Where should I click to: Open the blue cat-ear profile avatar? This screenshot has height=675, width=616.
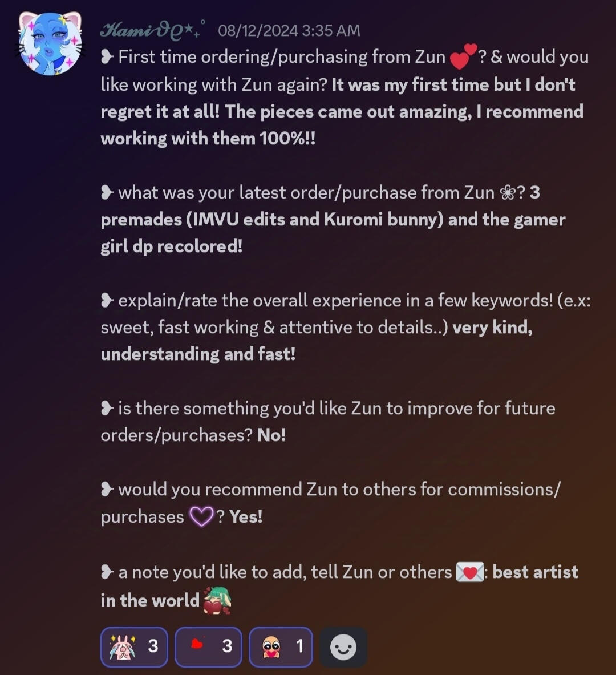coord(50,43)
